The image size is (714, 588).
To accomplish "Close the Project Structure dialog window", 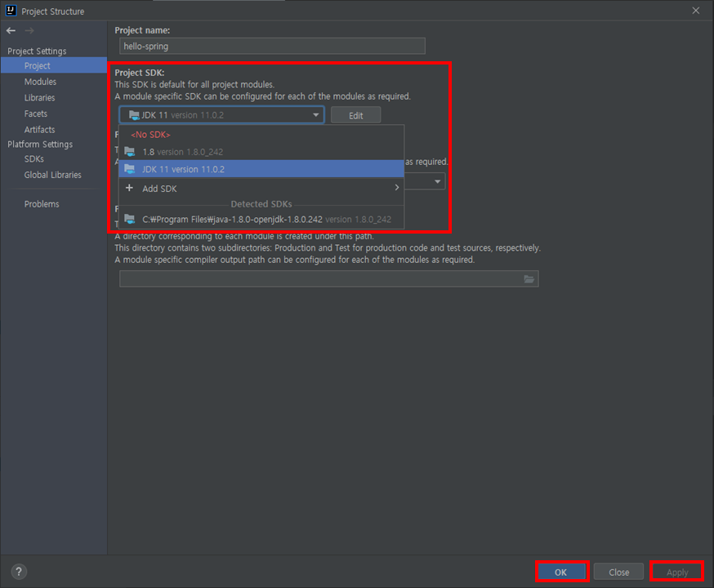I will (x=696, y=11).
